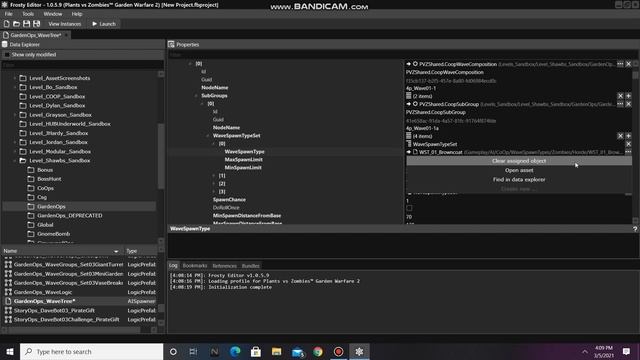Image resolution: width=640 pixels, height=360 pixels.
Task: Expand the Level_Grayson_Sandbox folder
Action: [15, 115]
